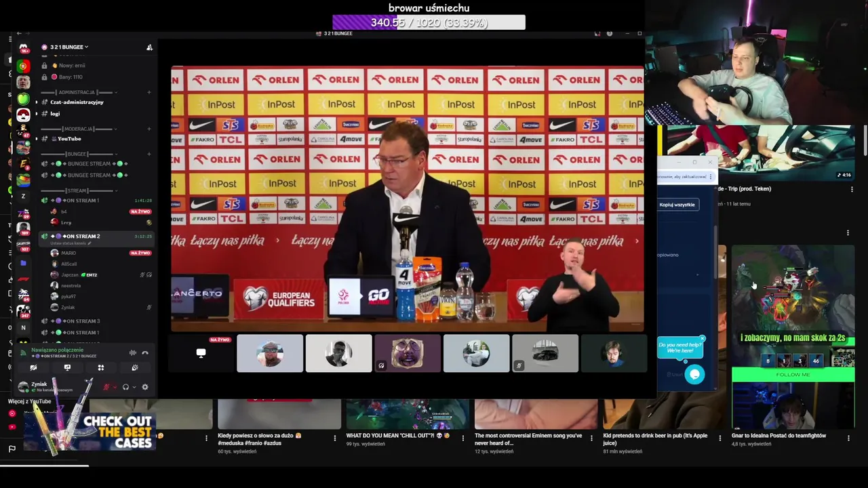Open "Kiedy powiesz o słowo za dużo" video
The height and width of the screenshot is (488, 868).
(x=260, y=439)
